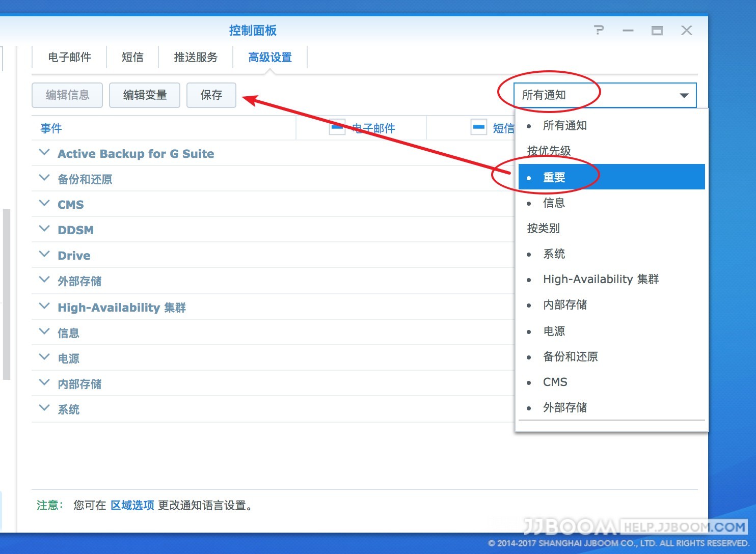This screenshot has height=554, width=756.
Task: Switch to the 推送服务 tab
Action: click(x=196, y=57)
